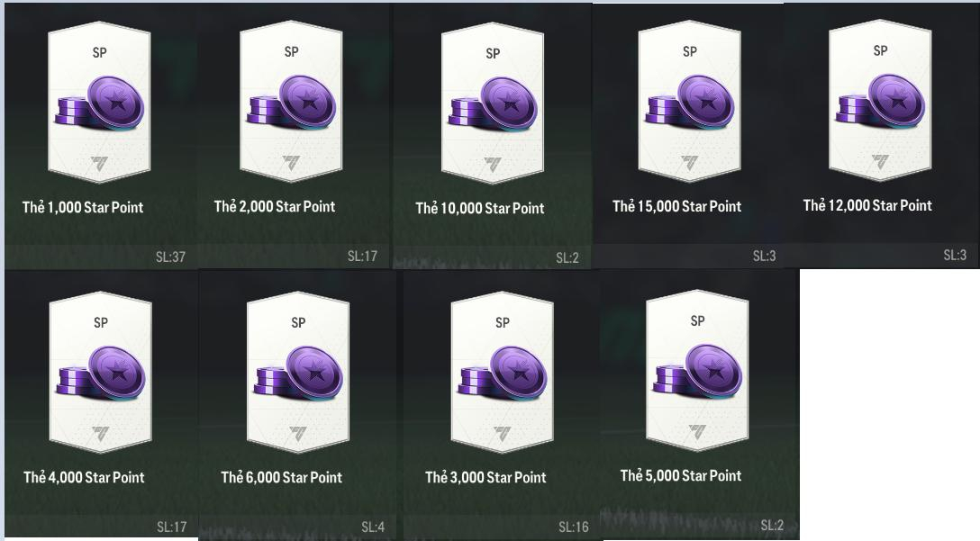Image resolution: width=980 pixels, height=541 pixels.
Task: Click the 4,000 Star Point coin icon
Action: pyautogui.click(x=101, y=373)
